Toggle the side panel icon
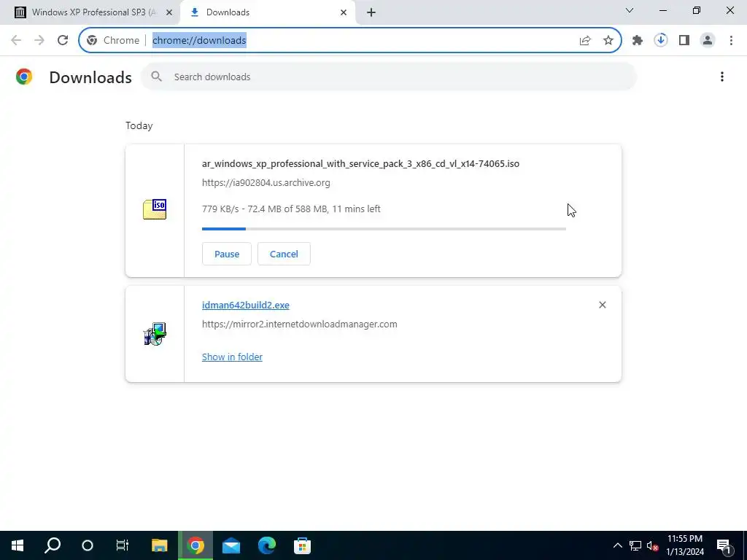The width and height of the screenshot is (747, 560). point(684,41)
